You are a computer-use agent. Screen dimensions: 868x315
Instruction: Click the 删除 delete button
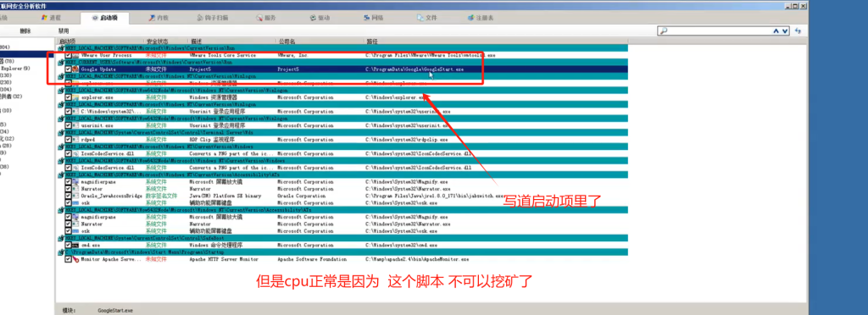pyautogui.click(x=25, y=31)
